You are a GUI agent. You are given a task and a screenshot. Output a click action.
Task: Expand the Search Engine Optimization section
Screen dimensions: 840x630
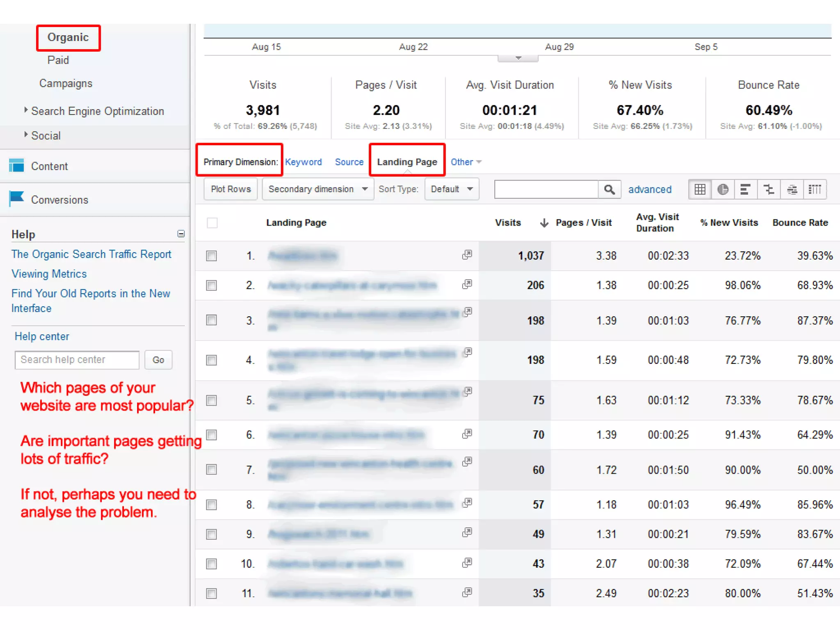tap(97, 111)
